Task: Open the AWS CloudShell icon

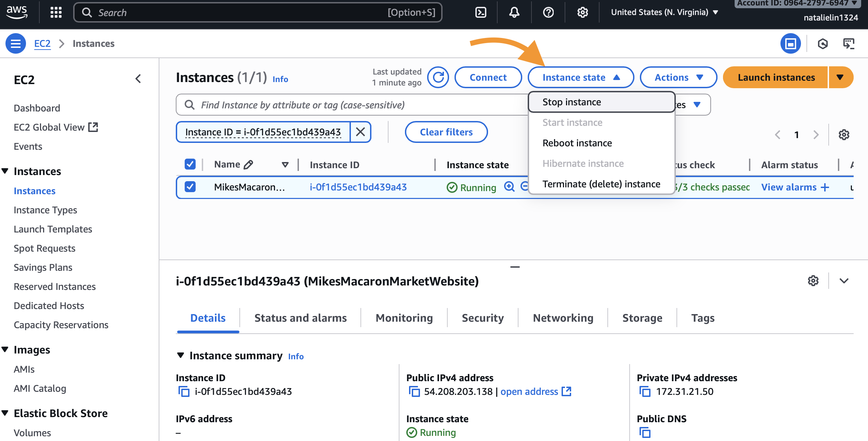Action: pyautogui.click(x=481, y=13)
